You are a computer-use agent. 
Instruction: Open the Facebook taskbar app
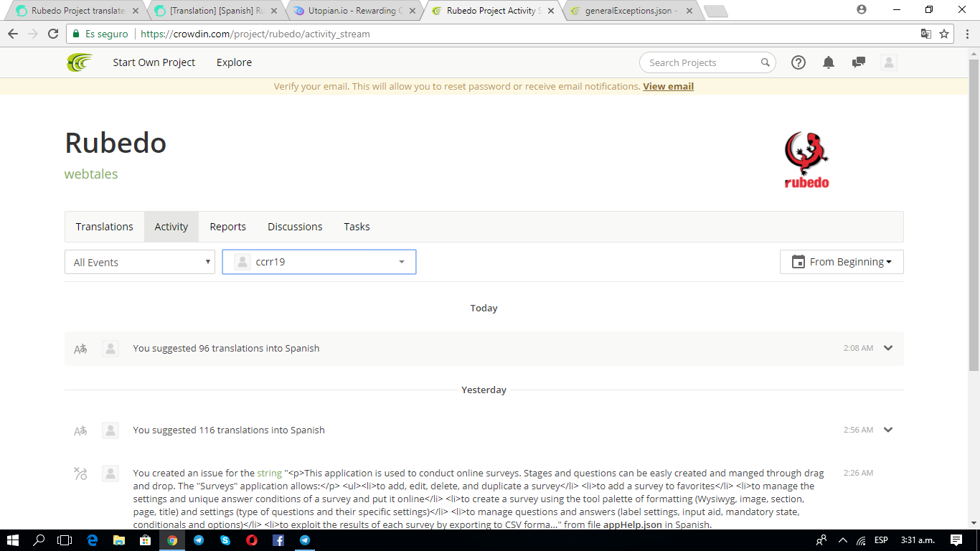(278, 540)
